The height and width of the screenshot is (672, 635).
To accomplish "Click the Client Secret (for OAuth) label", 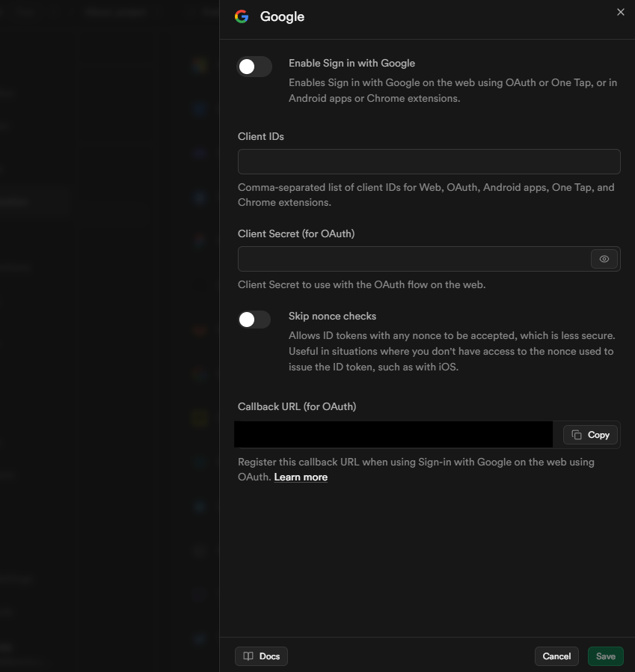I will pyautogui.click(x=295, y=233).
